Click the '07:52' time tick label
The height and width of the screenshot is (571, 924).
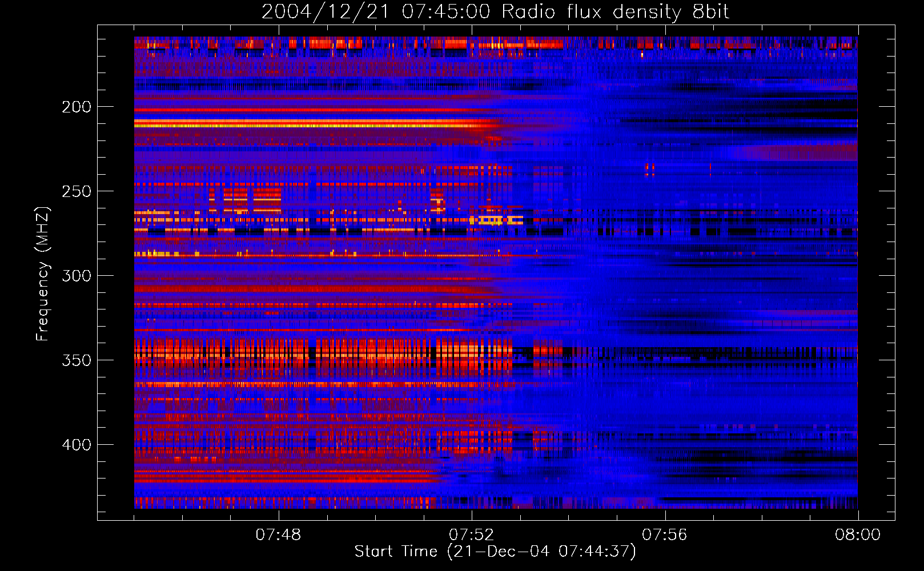click(471, 535)
